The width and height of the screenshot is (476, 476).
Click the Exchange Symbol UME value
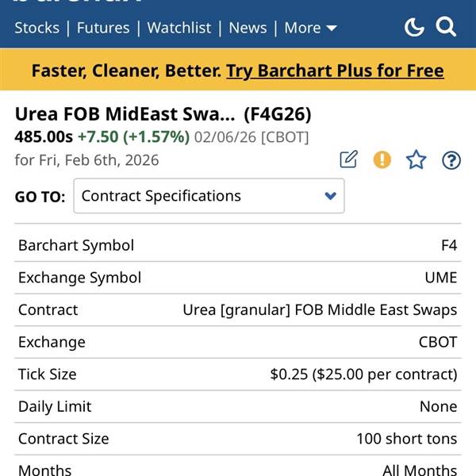[x=440, y=278]
